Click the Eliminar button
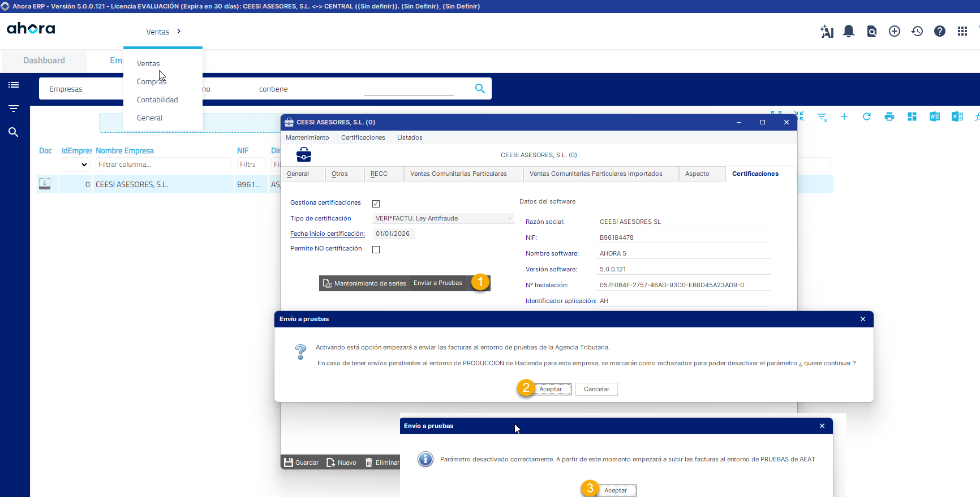Image resolution: width=980 pixels, height=497 pixels. click(382, 463)
